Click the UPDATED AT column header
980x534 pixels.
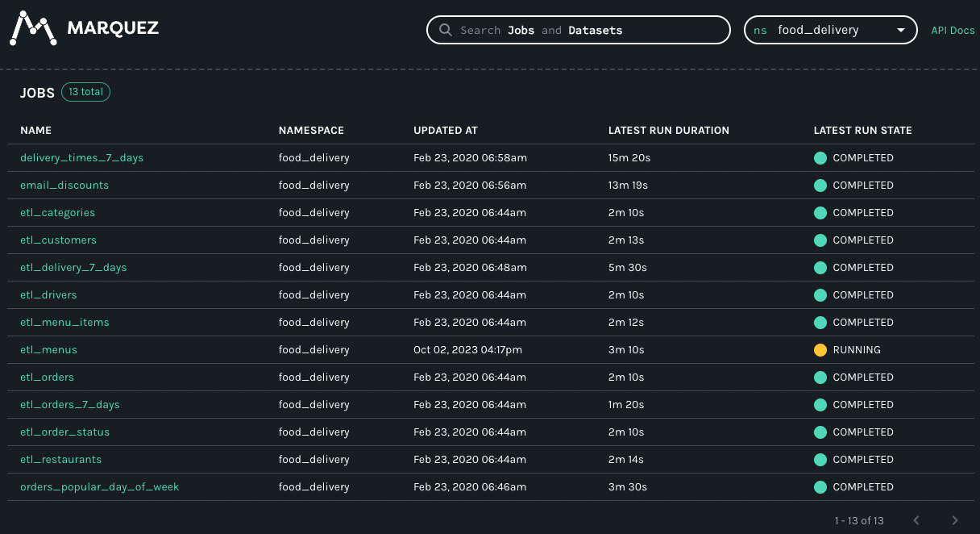[445, 131]
